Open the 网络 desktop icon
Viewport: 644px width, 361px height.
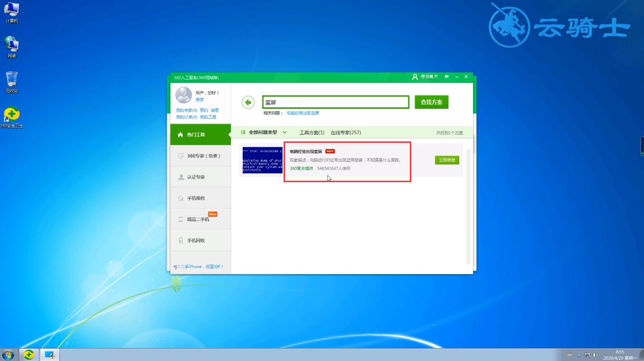12,47
